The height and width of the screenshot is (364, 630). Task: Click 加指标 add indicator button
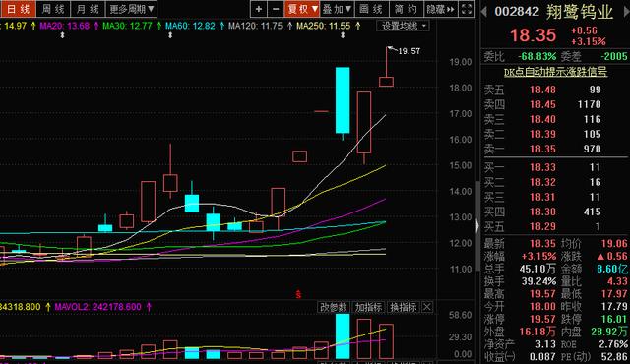368,307
